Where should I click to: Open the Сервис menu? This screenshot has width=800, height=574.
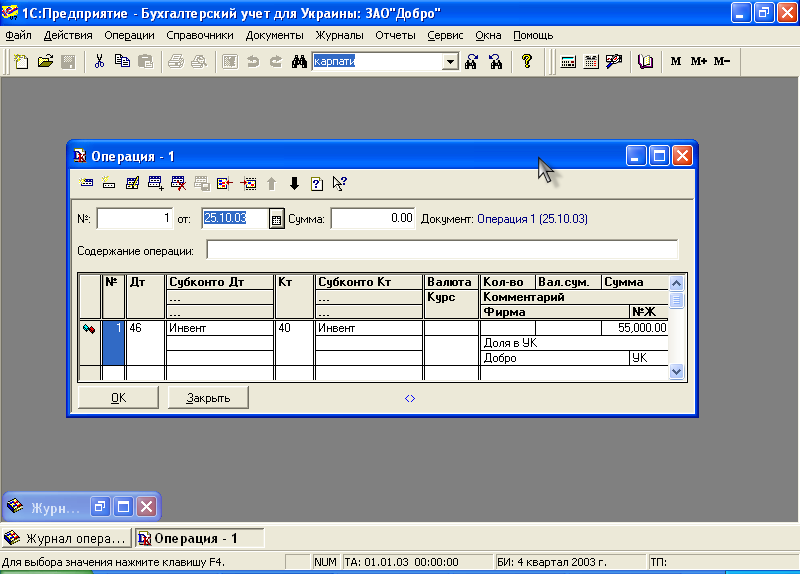click(445, 35)
